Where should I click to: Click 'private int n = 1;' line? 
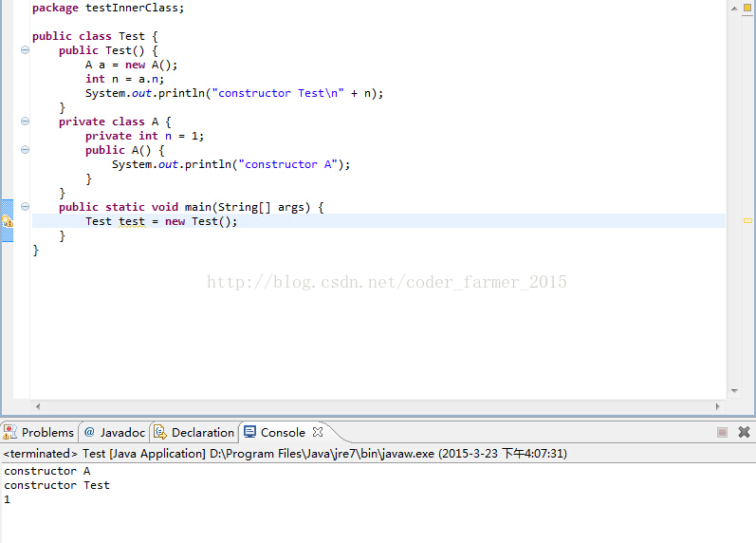[x=144, y=136]
